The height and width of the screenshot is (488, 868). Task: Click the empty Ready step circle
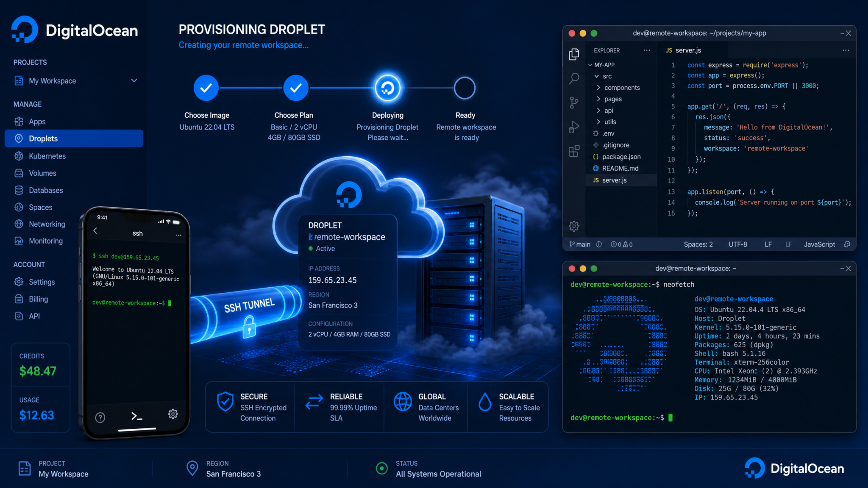coord(465,88)
